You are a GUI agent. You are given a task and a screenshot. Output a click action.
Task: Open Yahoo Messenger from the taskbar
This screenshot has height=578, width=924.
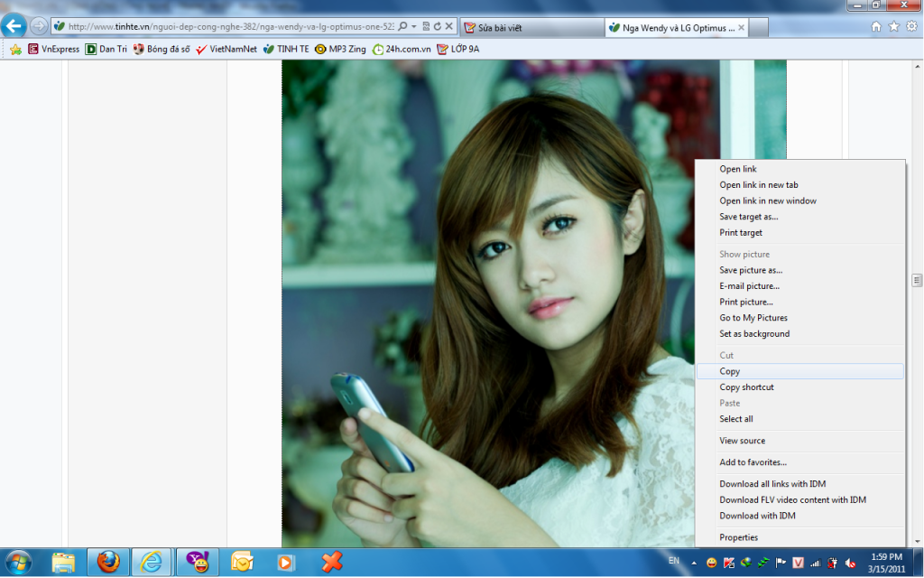(x=197, y=562)
